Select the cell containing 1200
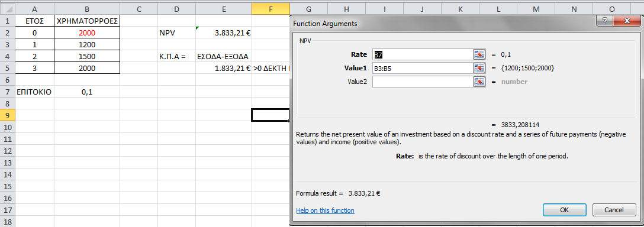 pyautogui.click(x=86, y=45)
